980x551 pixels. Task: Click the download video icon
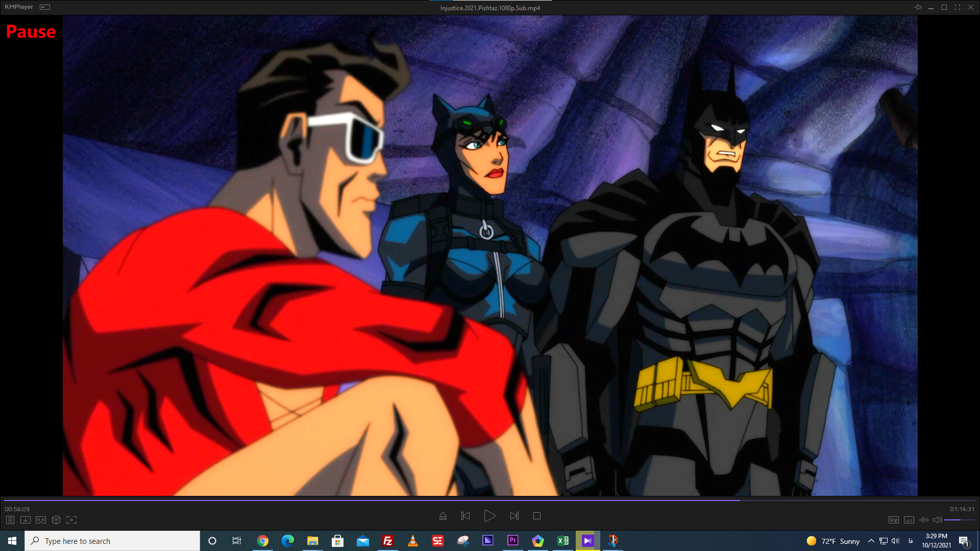[26, 520]
